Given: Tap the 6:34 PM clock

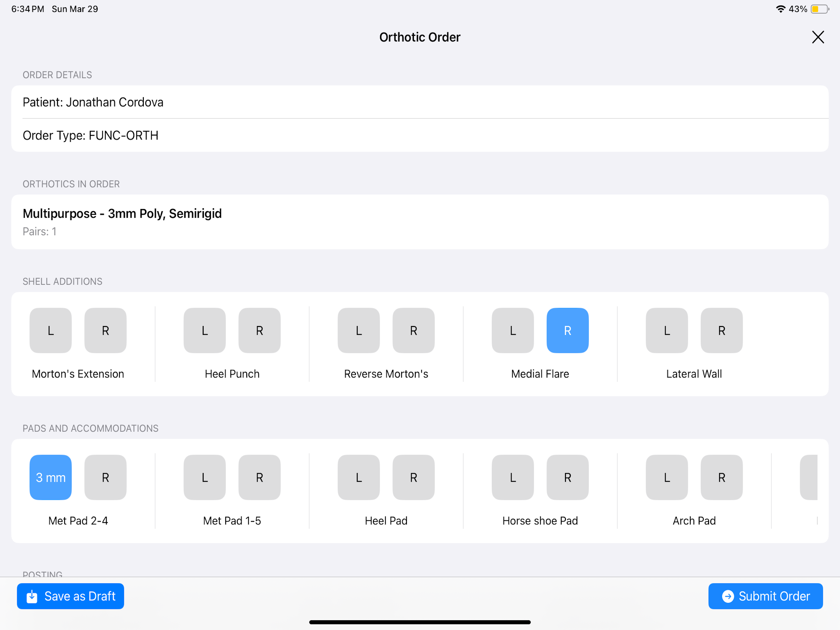Looking at the screenshot, I should (x=28, y=9).
